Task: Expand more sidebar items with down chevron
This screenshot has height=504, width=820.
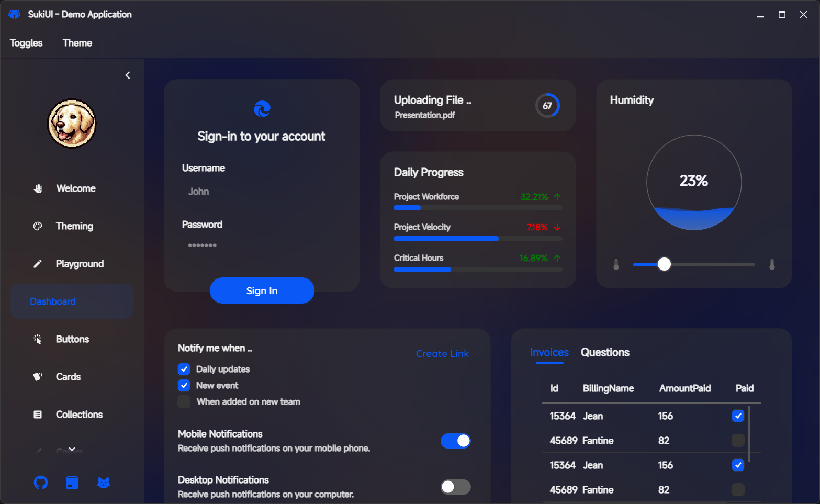Action: (72, 449)
